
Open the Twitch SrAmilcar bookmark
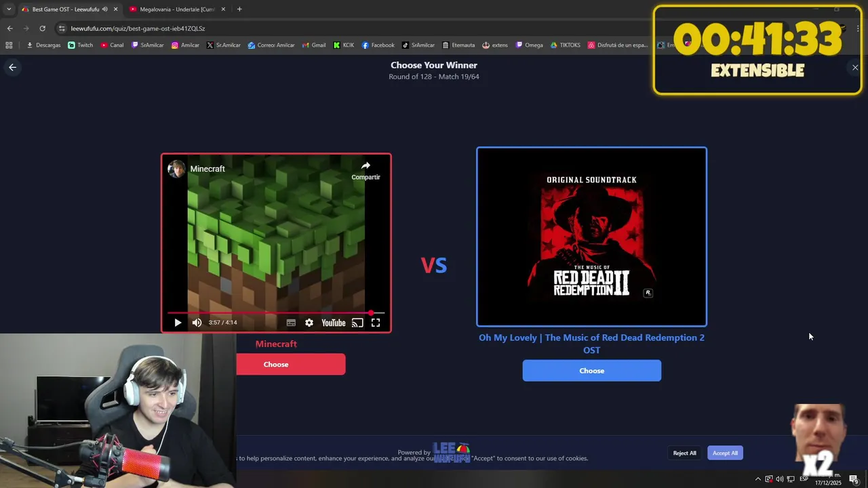[x=147, y=45]
